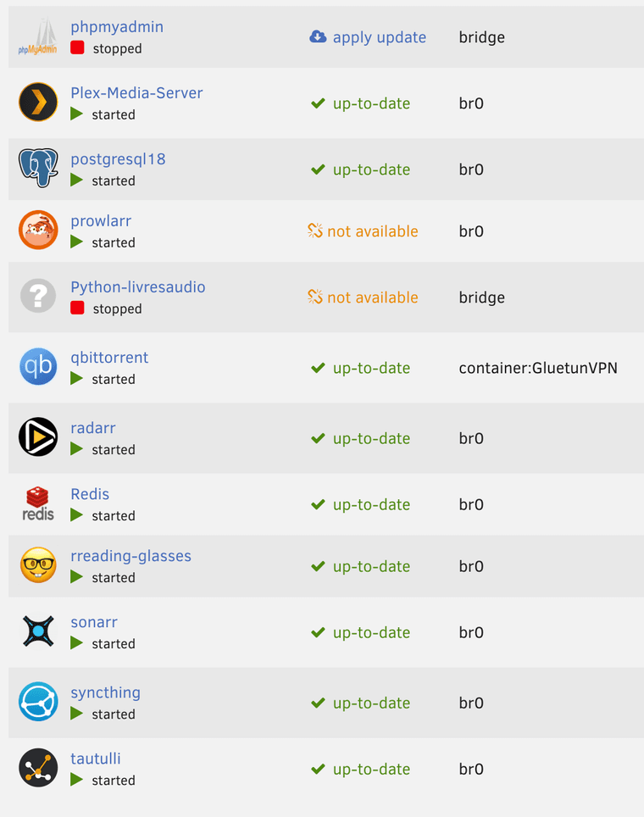Click the red stopped square for phpmyadmin
Image resolution: width=644 pixels, height=817 pixels.
click(77, 48)
